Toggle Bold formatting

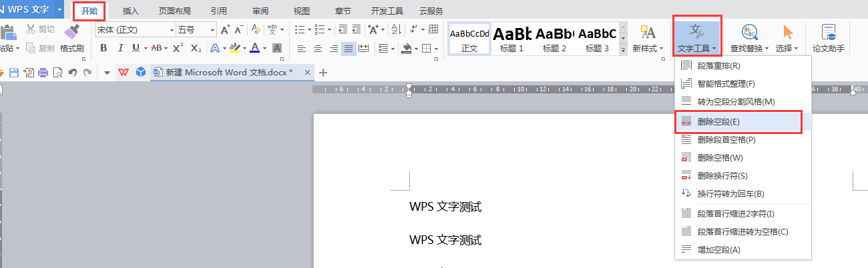[103, 48]
